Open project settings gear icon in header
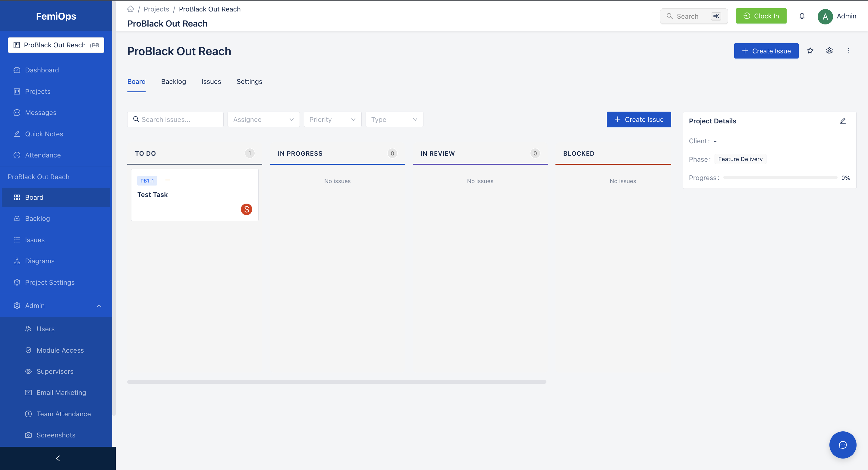The height and width of the screenshot is (470, 868). click(829, 51)
